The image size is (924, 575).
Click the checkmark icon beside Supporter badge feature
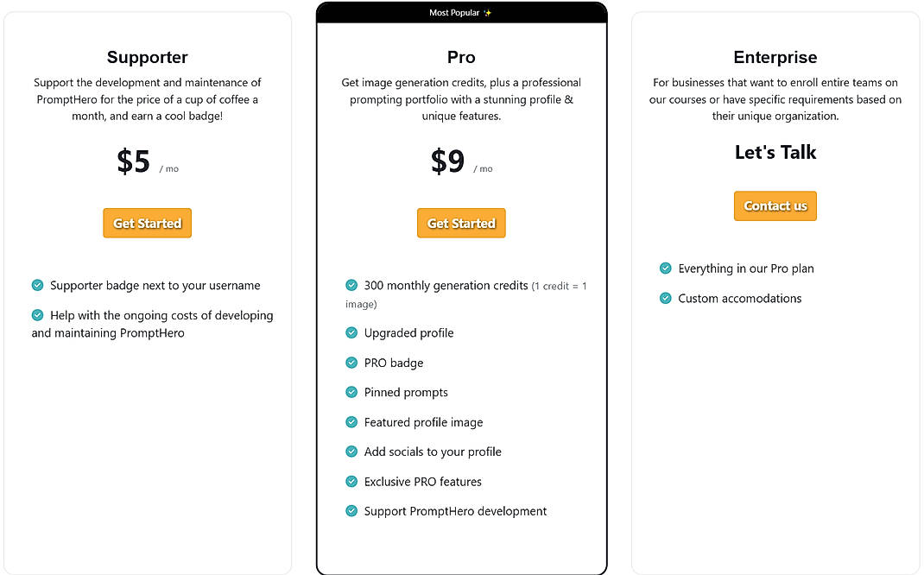37,285
